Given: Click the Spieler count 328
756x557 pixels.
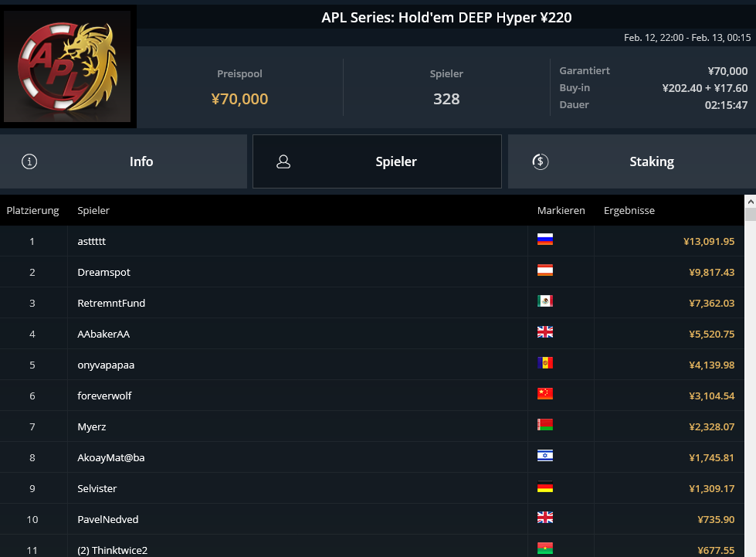Looking at the screenshot, I should coord(446,99).
